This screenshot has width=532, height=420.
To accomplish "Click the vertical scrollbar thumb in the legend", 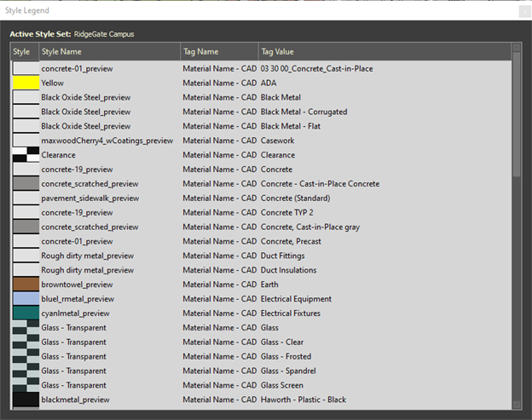I will click(517, 114).
